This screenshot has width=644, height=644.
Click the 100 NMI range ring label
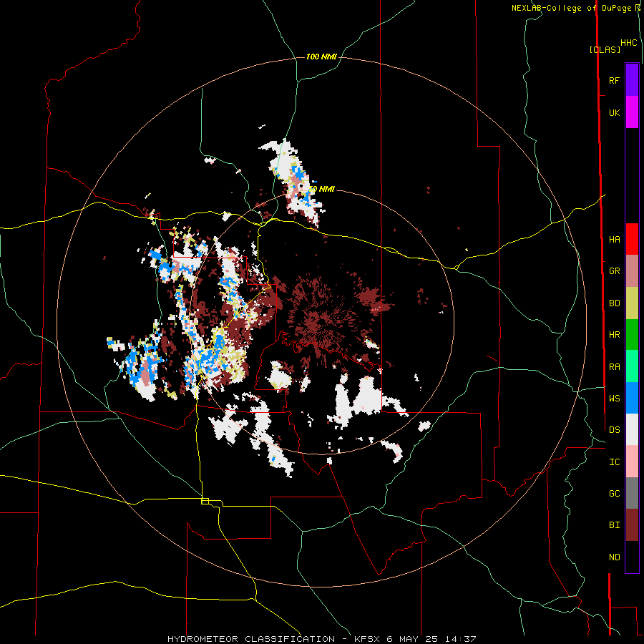coord(321,57)
